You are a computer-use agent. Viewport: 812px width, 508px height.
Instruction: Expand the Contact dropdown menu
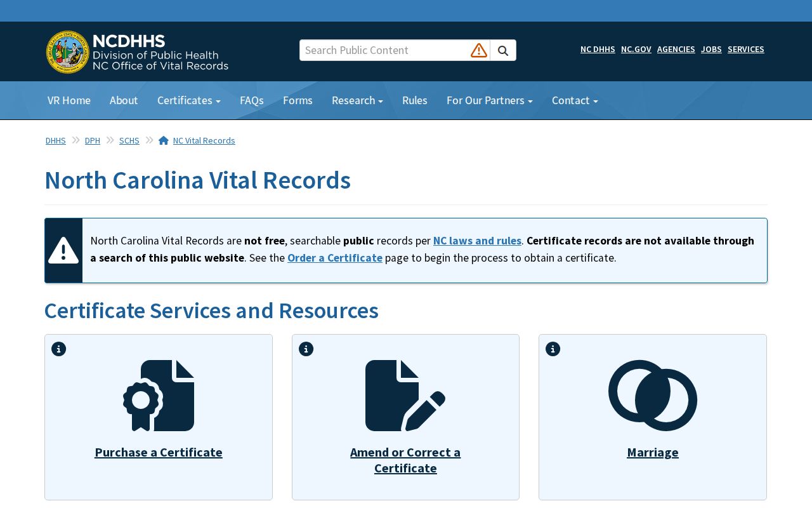pos(575,100)
